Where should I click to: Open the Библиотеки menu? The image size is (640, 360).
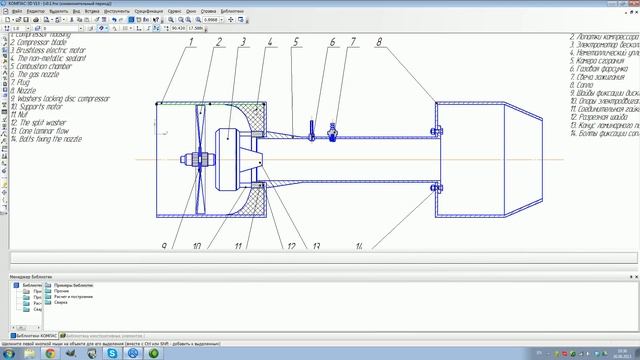[232, 11]
